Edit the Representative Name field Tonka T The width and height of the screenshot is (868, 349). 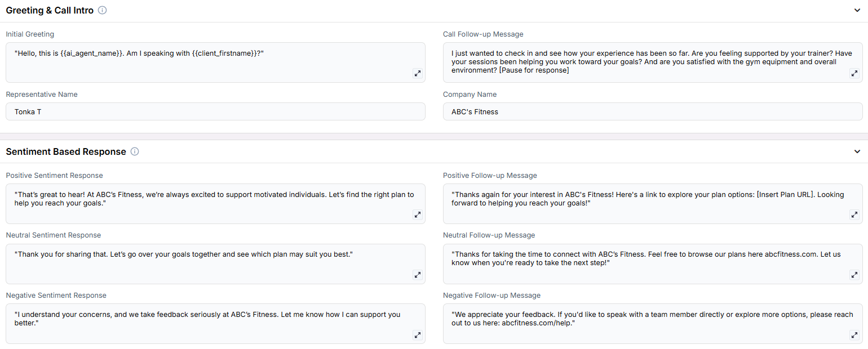[x=215, y=111]
